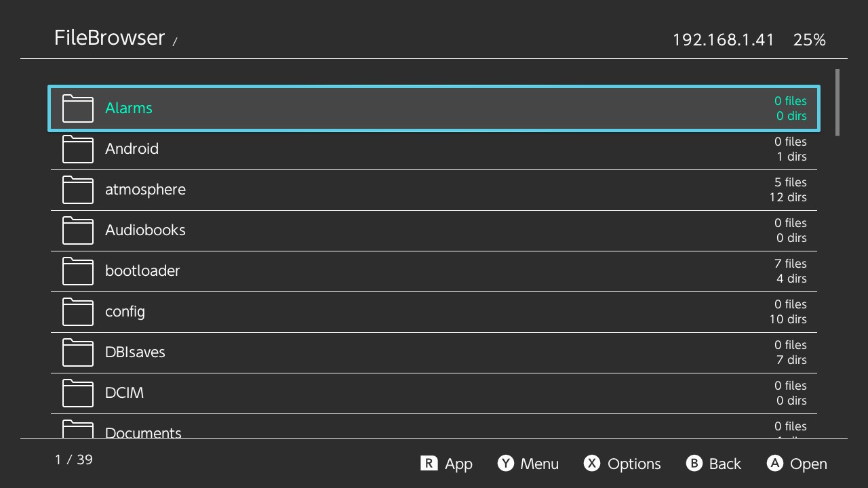Select the atmosphere folder name

pos(145,190)
